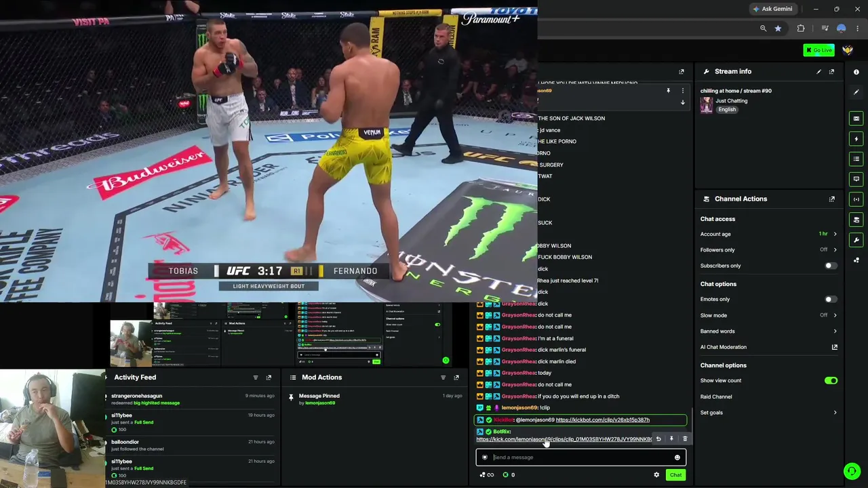The height and width of the screenshot is (488, 868).
Task: Toggle the wrench Stream info sidebar icon
Action: (856, 240)
